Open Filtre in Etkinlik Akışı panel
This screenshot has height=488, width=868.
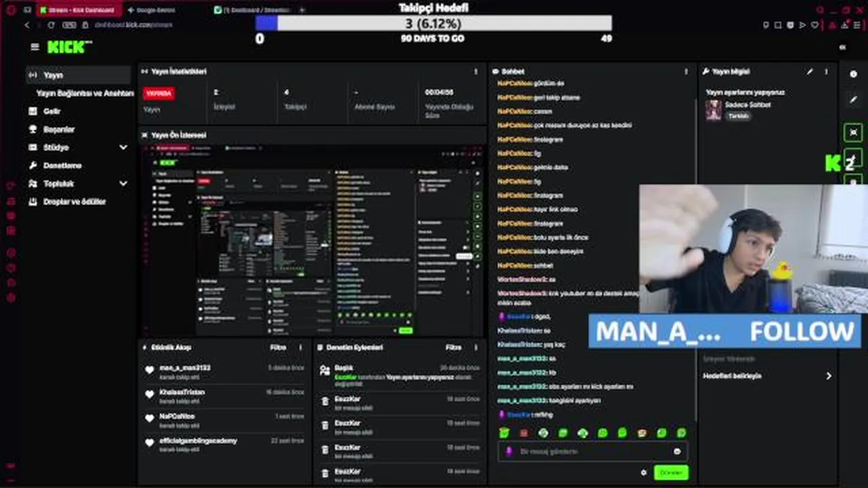278,347
